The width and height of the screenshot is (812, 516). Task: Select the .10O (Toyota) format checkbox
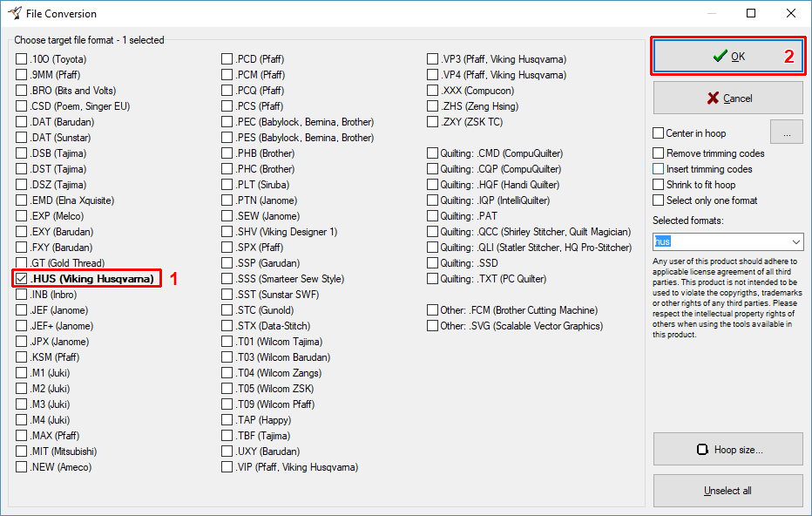click(x=21, y=59)
